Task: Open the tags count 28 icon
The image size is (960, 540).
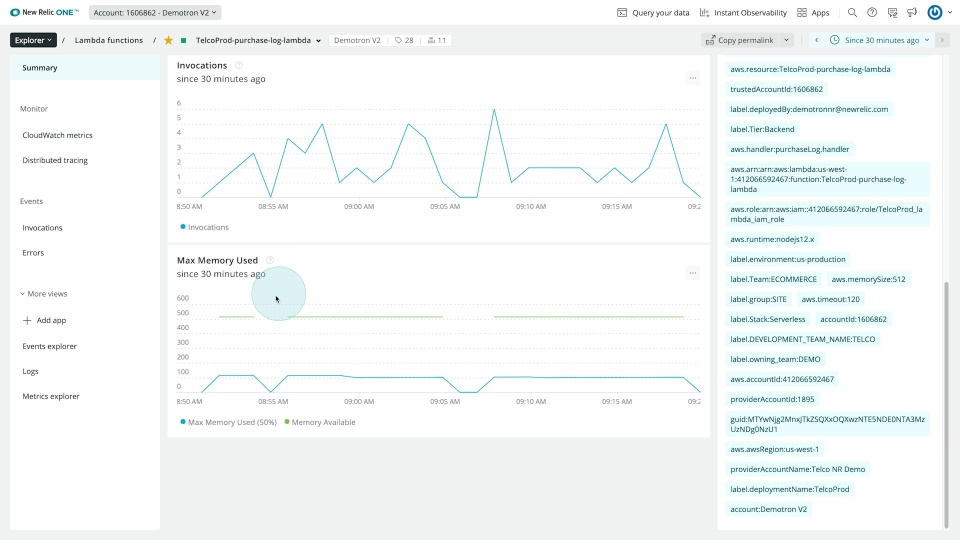Action: 404,40
